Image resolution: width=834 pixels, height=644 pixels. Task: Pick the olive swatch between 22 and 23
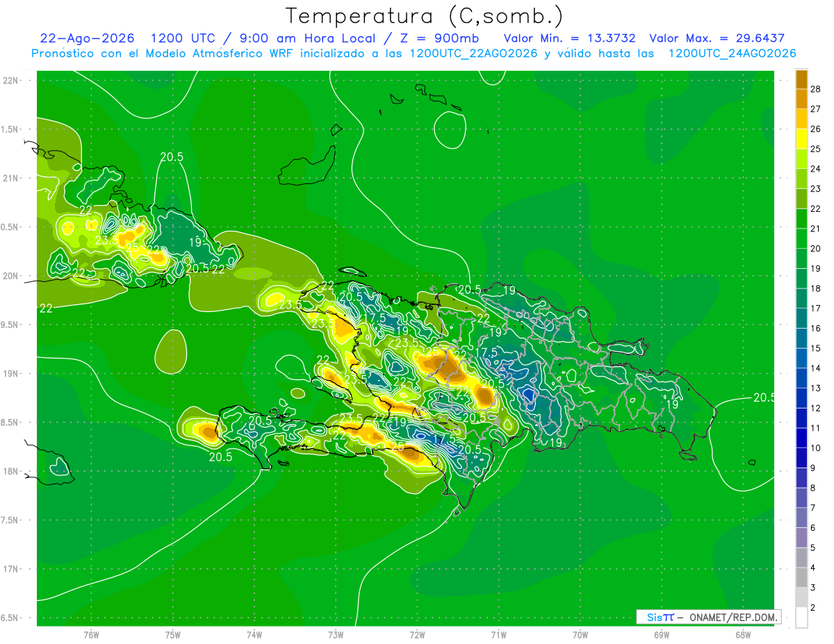801,199
